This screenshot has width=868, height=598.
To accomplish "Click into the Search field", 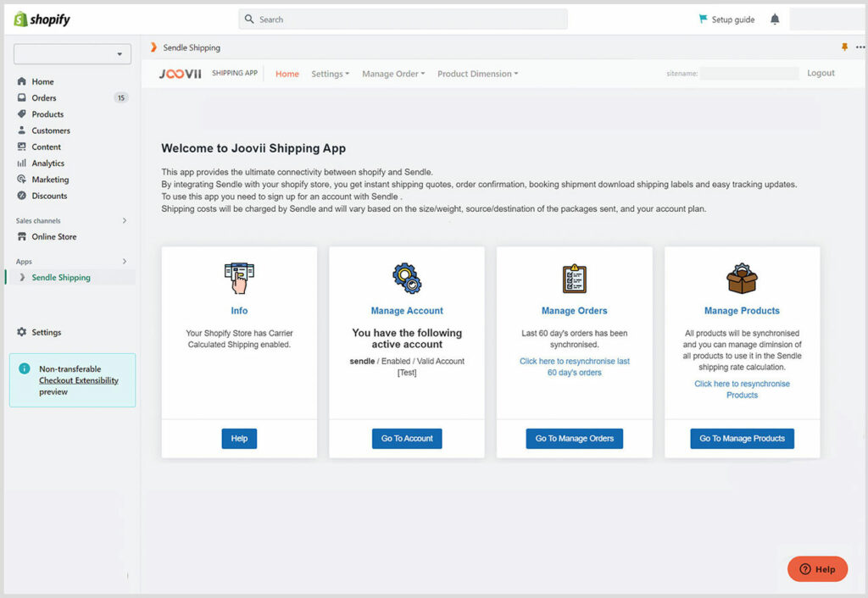I will click(x=403, y=19).
